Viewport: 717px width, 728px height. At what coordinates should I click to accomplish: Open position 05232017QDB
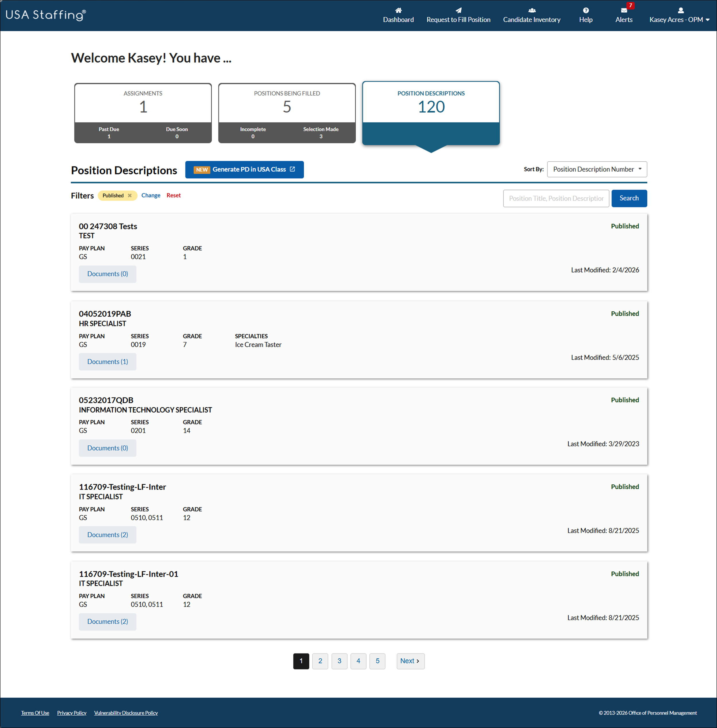pyautogui.click(x=106, y=400)
